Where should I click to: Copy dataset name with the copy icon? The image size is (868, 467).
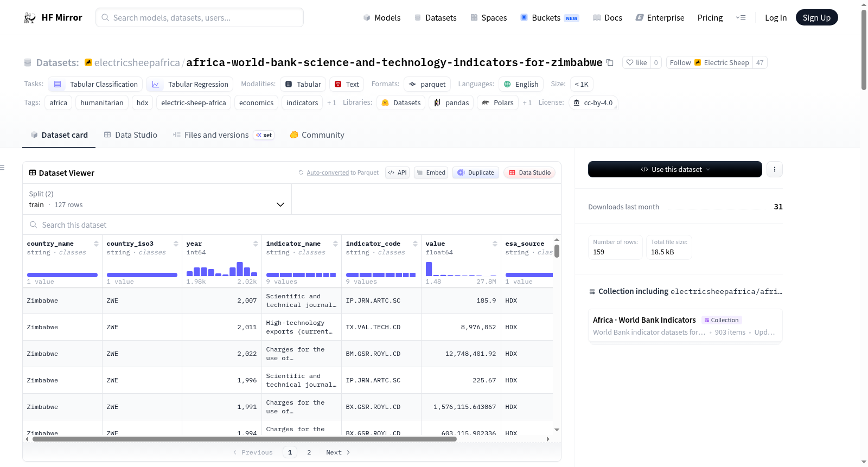coord(610,62)
